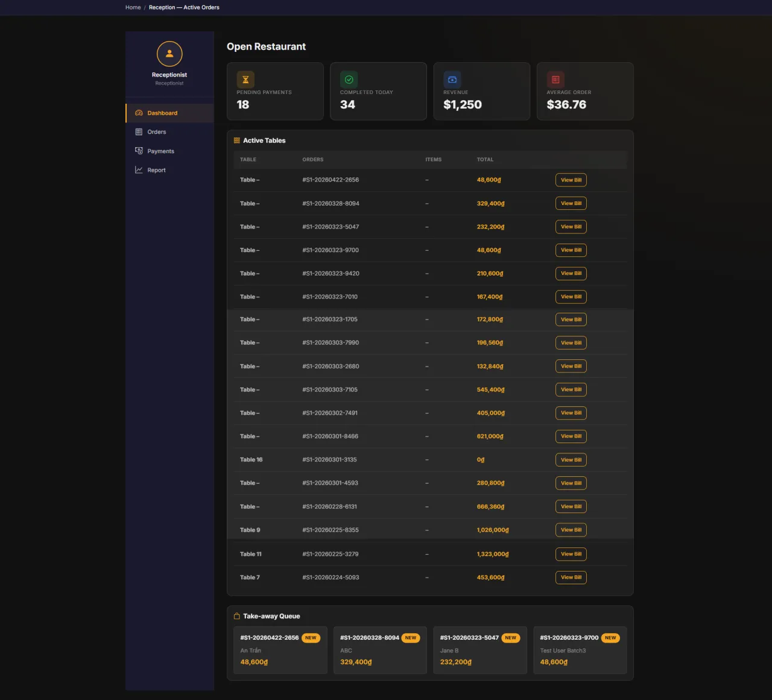
Task: Click the 196,560₫ total value
Action: 490,343
